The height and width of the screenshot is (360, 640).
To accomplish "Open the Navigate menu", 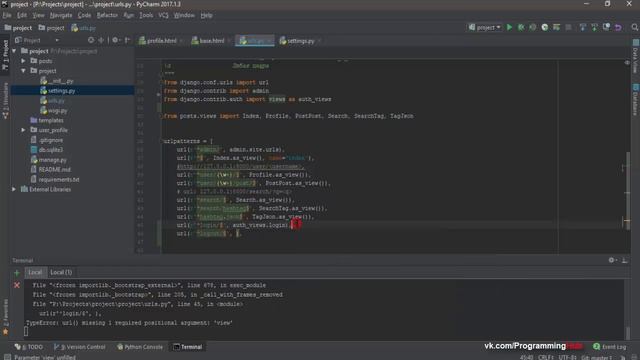I will point(61,15).
